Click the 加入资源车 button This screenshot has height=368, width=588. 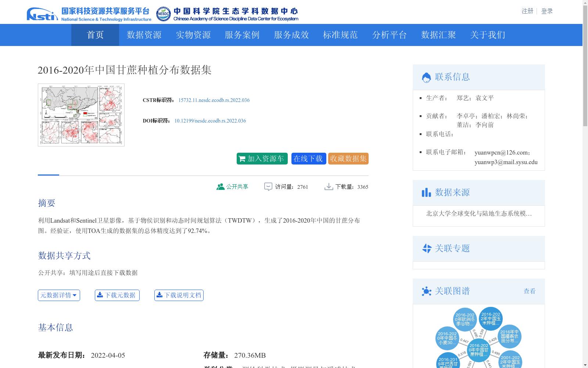[x=262, y=159]
